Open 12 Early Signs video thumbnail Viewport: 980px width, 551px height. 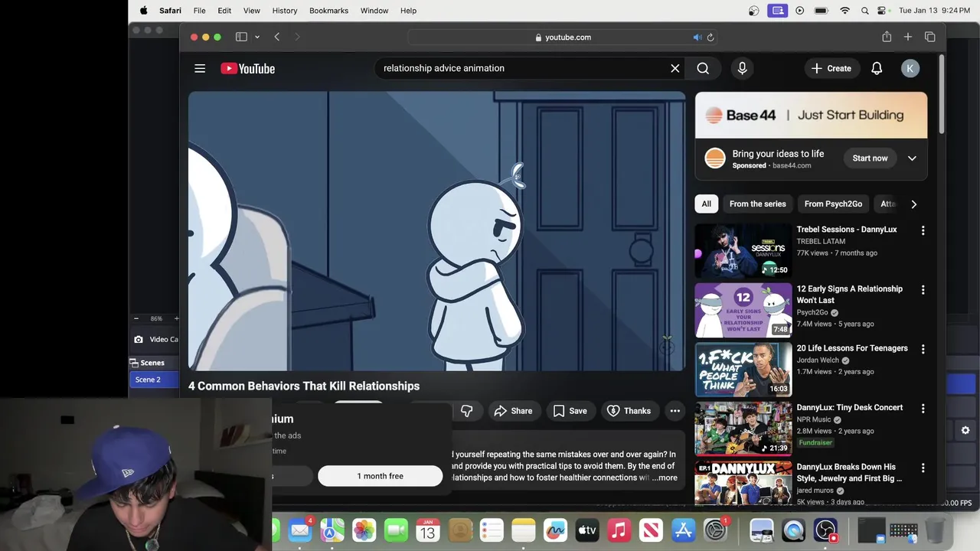click(x=743, y=311)
